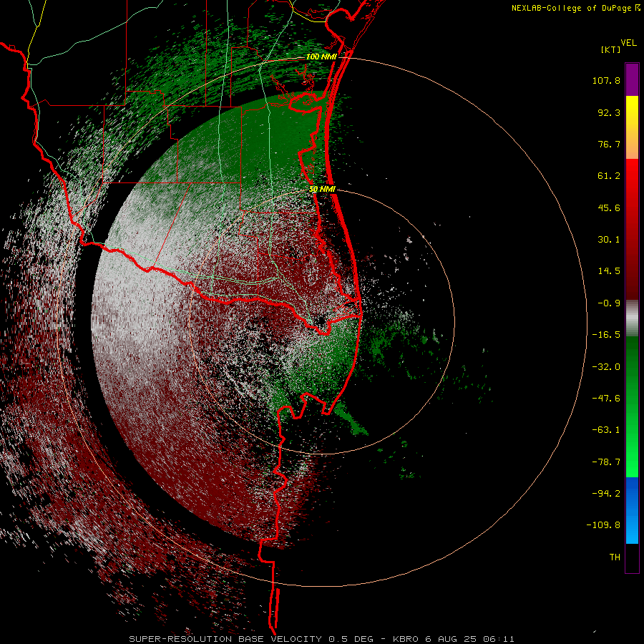Click the -109.8 velocity scale value

(603, 525)
